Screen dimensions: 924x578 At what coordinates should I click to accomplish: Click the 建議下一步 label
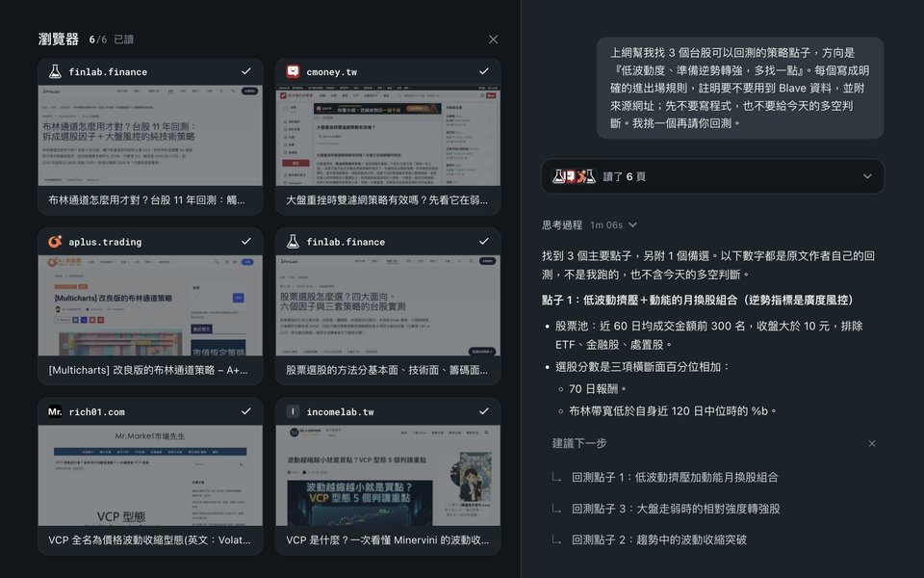579,443
